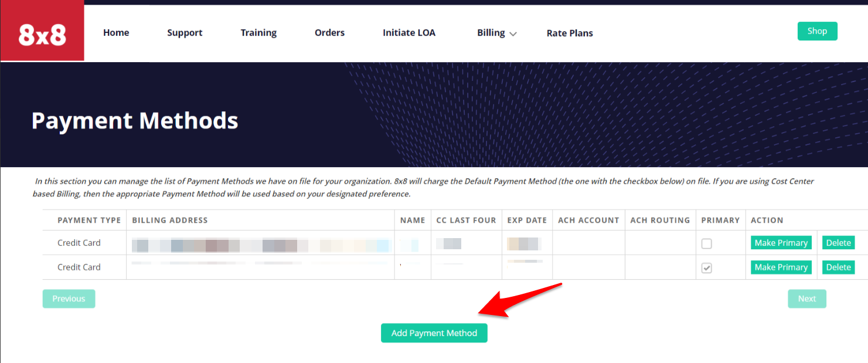Viewport: 868px width, 363px height.
Task: Make the second credit card primary
Action: click(781, 267)
